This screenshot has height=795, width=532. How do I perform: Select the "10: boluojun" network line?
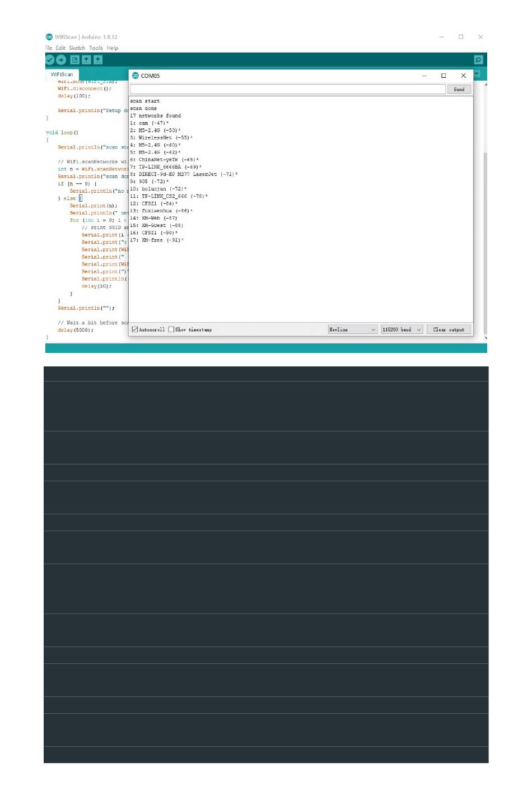tap(158, 189)
